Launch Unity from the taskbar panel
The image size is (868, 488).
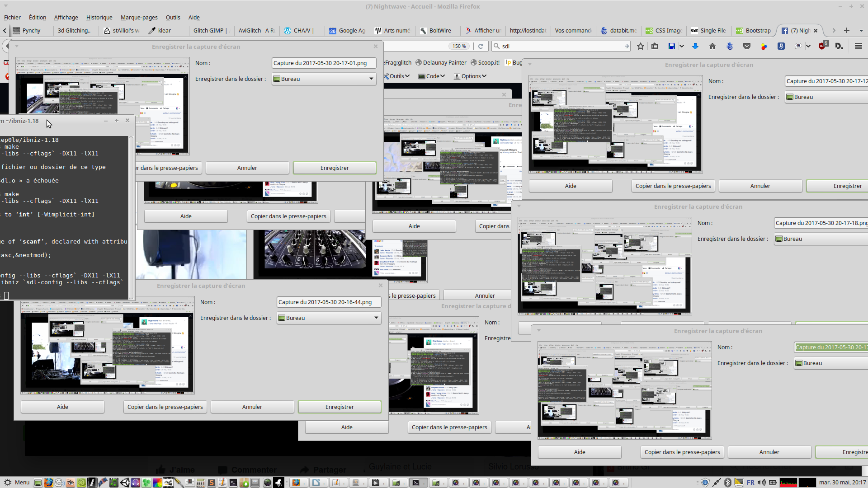[125, 483]
